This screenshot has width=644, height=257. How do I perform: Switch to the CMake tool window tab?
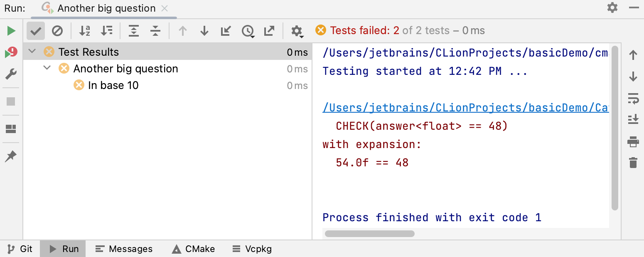(x=194, y=249)
